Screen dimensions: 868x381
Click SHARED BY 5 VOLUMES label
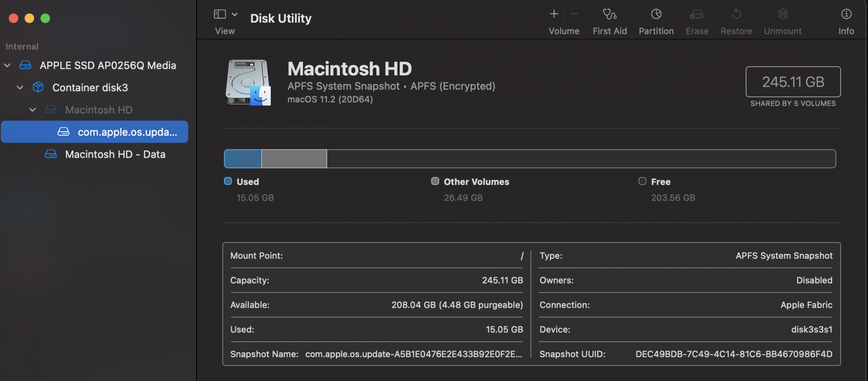(x=793, y=104)
